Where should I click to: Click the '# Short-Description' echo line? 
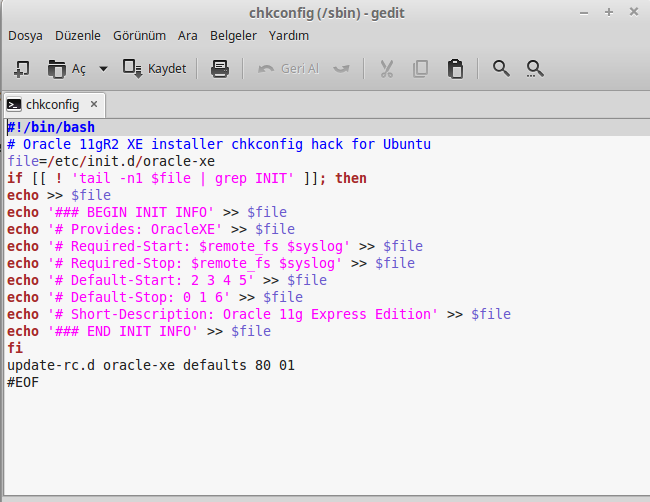click(259, 314)
